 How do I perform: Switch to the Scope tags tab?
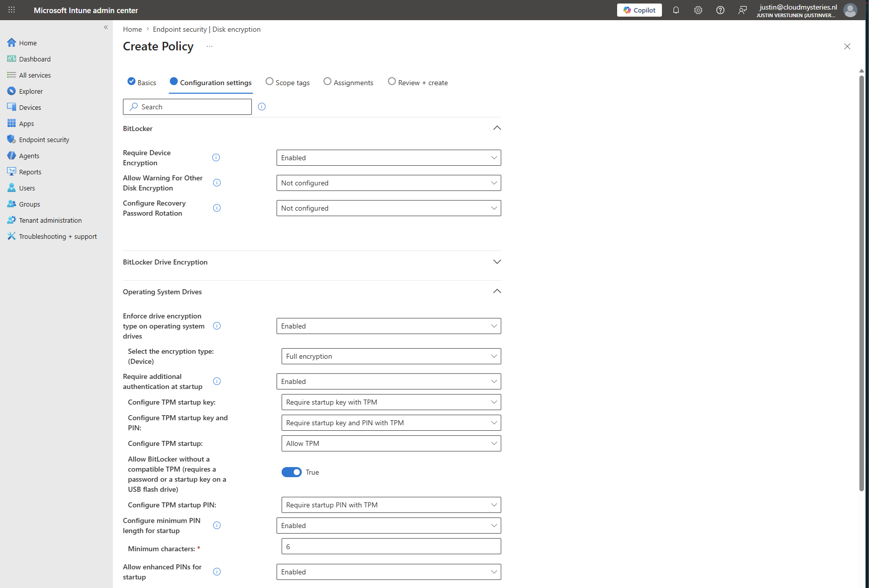click(x=288, y=83)
